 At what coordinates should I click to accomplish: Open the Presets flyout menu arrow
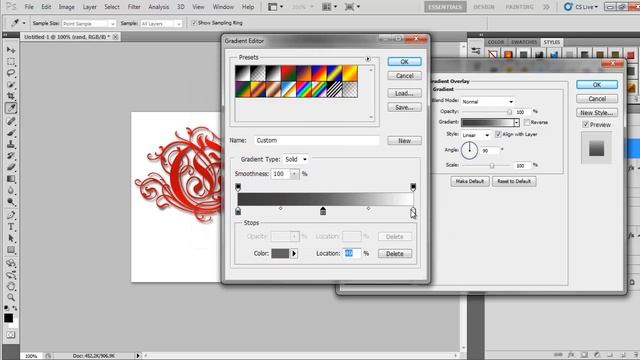tap(368, 59)
